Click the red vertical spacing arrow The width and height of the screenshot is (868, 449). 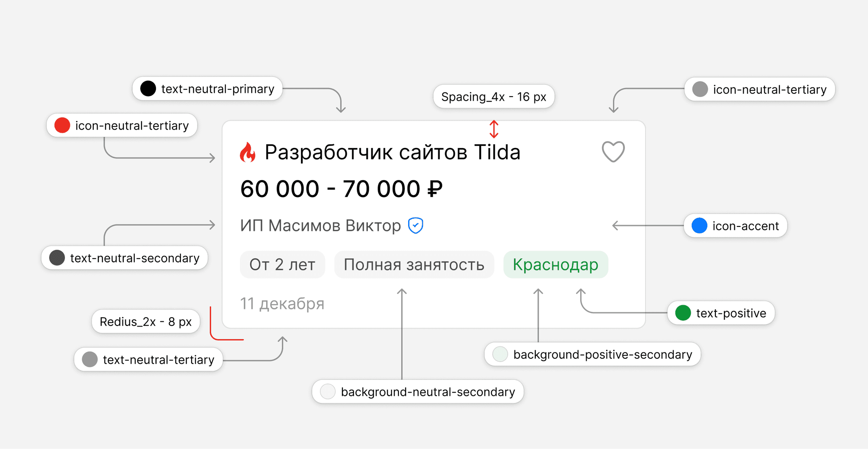494,129
